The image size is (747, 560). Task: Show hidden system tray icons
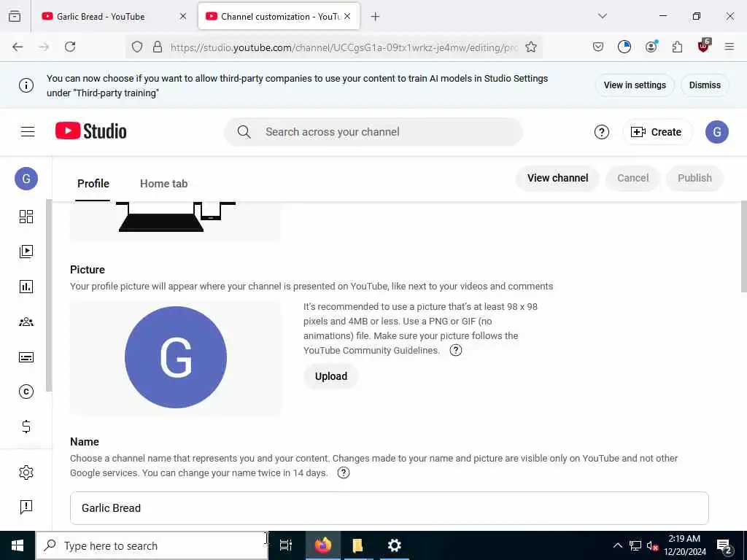tap(617, 545)
